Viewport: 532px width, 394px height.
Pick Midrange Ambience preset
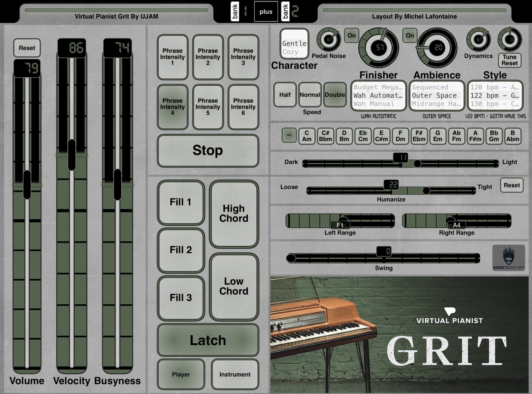point(436,104)
